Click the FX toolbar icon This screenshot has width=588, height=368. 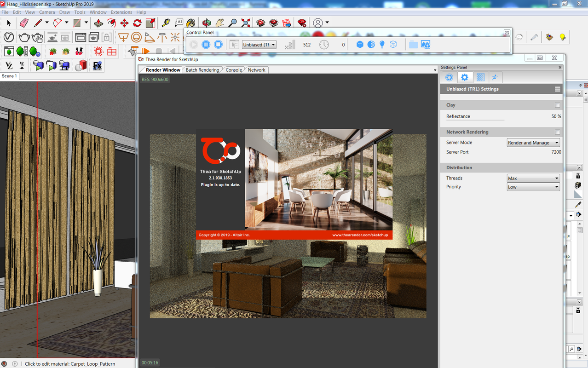pos(97,66)
